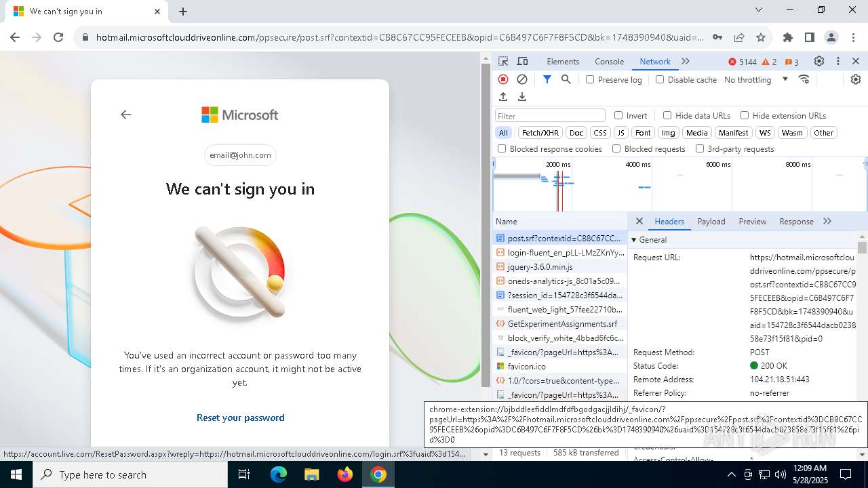Check Blocked requests checkbox
Screen dimensions: 868x488
616,148
